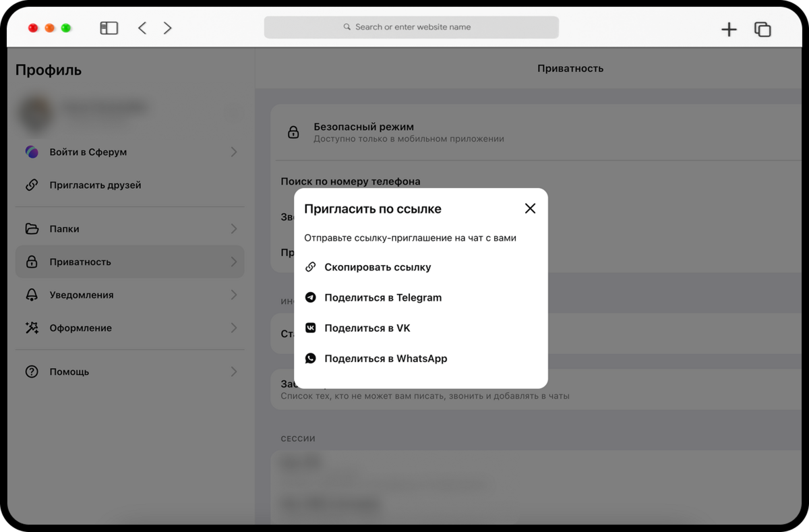Go forward with browser forward arrow
This screenshot has width=809, height=532.
coord(167,28)
